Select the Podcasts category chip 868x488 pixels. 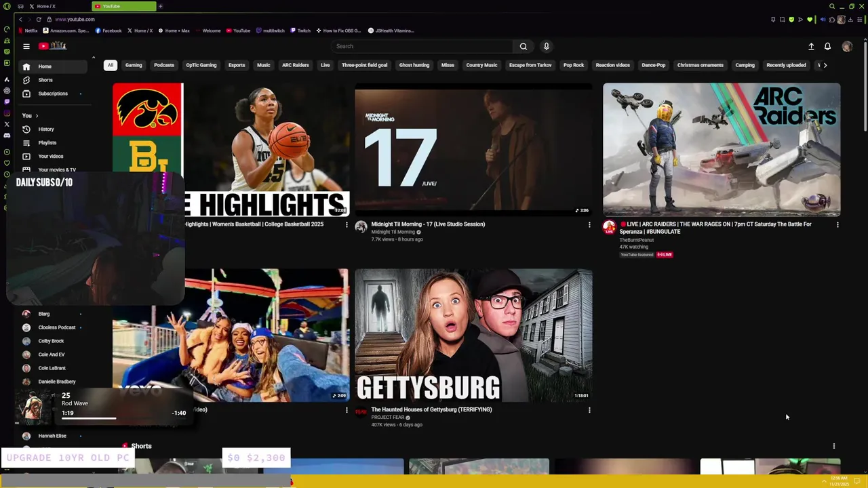tap(164, 65)
